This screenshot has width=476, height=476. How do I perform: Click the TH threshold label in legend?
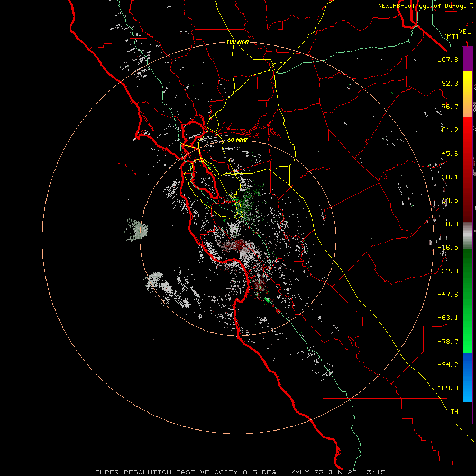pos(454,412)
